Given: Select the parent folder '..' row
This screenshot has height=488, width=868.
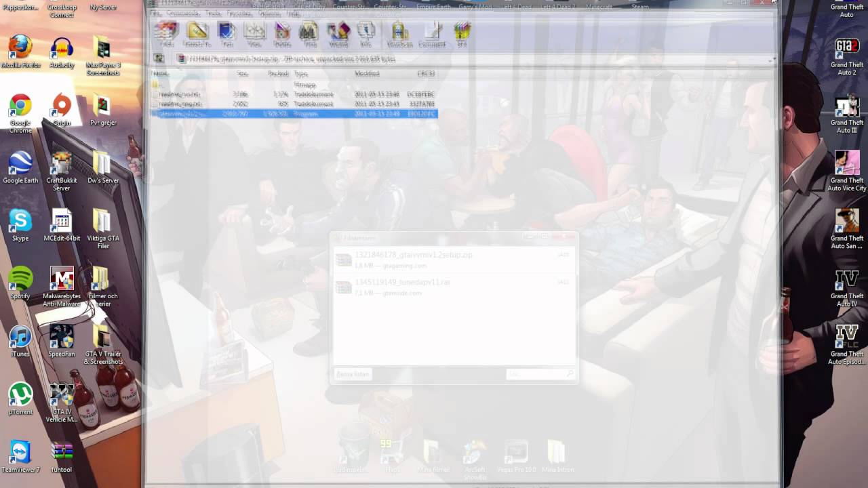Looking at the screenshot, I should 294,85.
